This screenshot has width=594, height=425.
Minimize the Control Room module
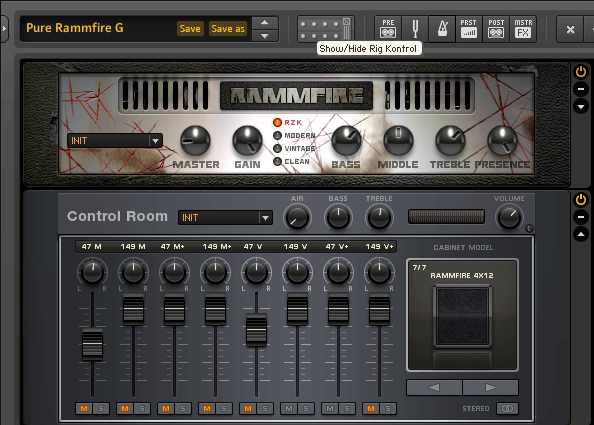(581, 217)
